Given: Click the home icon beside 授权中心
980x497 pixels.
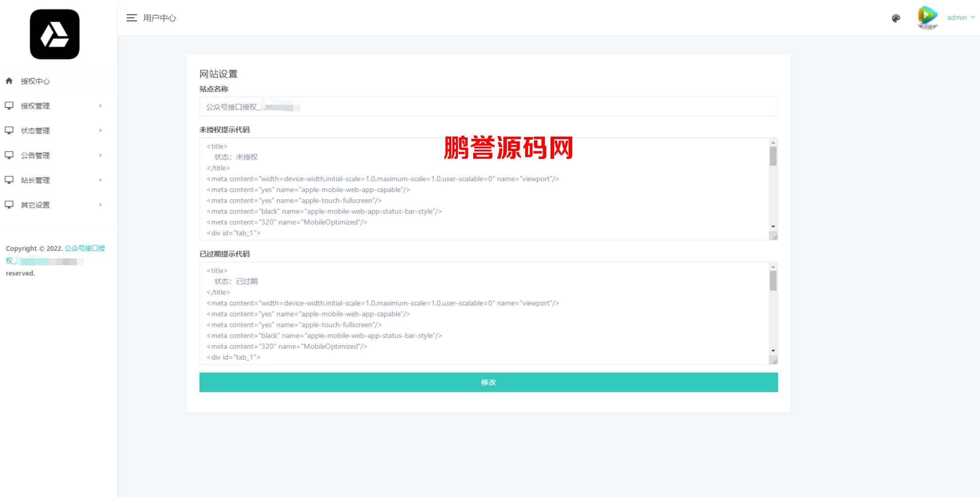Looking at the screenshot, I should (9, 81).
